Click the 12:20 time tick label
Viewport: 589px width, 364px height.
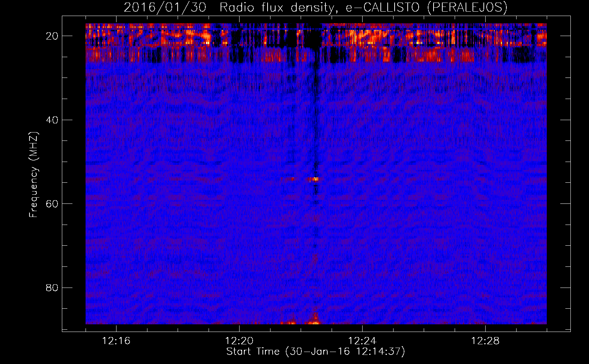tap(239, 341)
